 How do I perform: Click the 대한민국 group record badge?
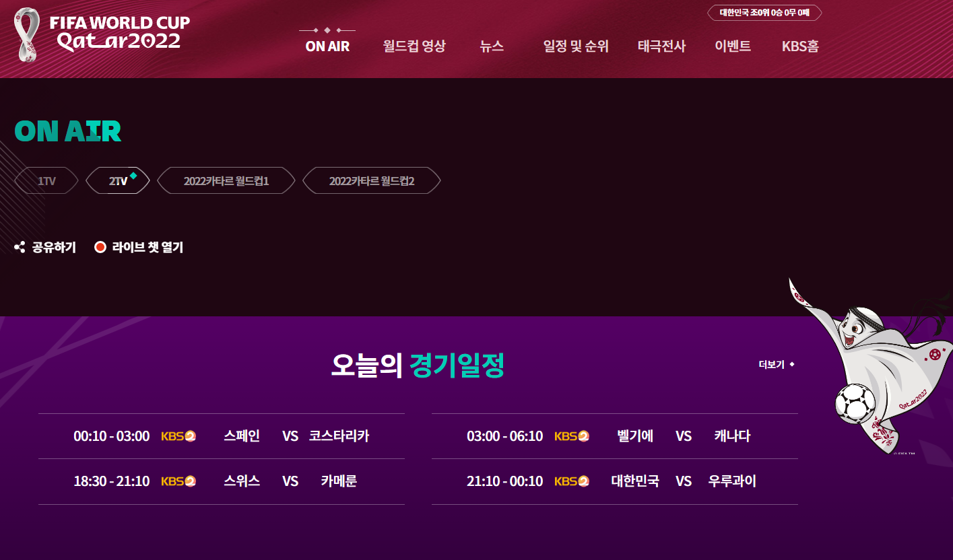(764, 13)
